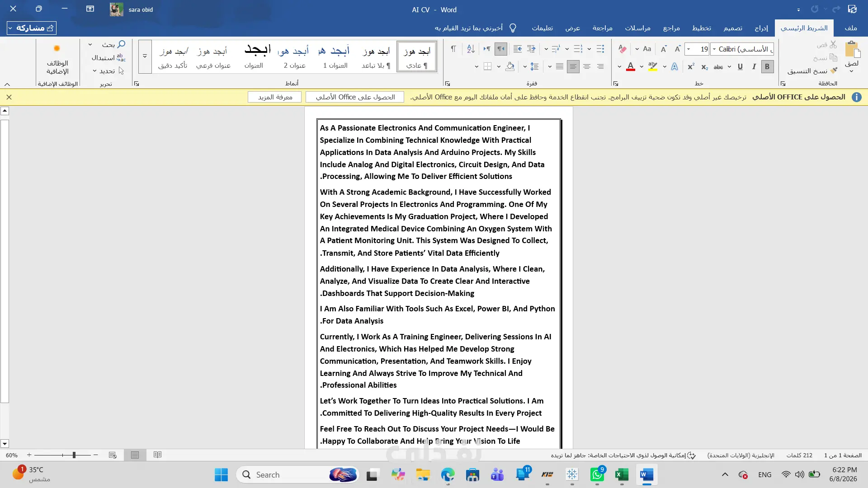The width and height of the screenshot is (868, 488).
Task: Click the 'معرفة المزيد' button
Action: pyautogui.click(x=275, y=97)
